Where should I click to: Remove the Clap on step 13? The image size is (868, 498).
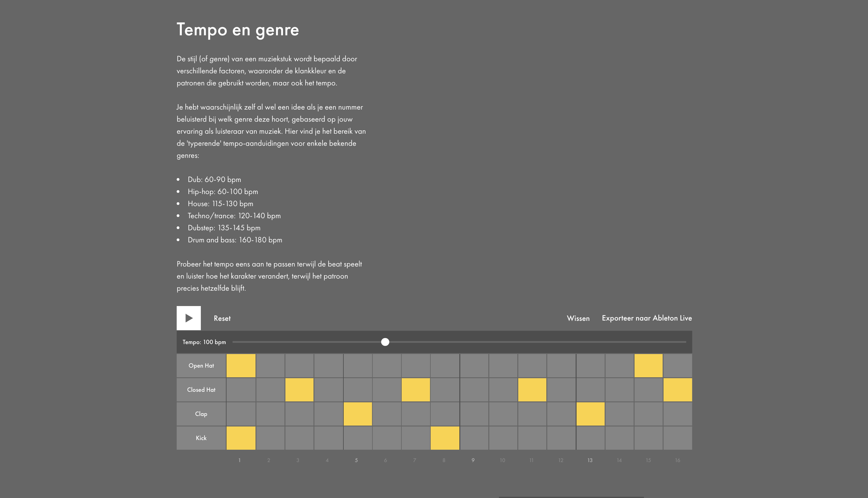pos(590,414)
